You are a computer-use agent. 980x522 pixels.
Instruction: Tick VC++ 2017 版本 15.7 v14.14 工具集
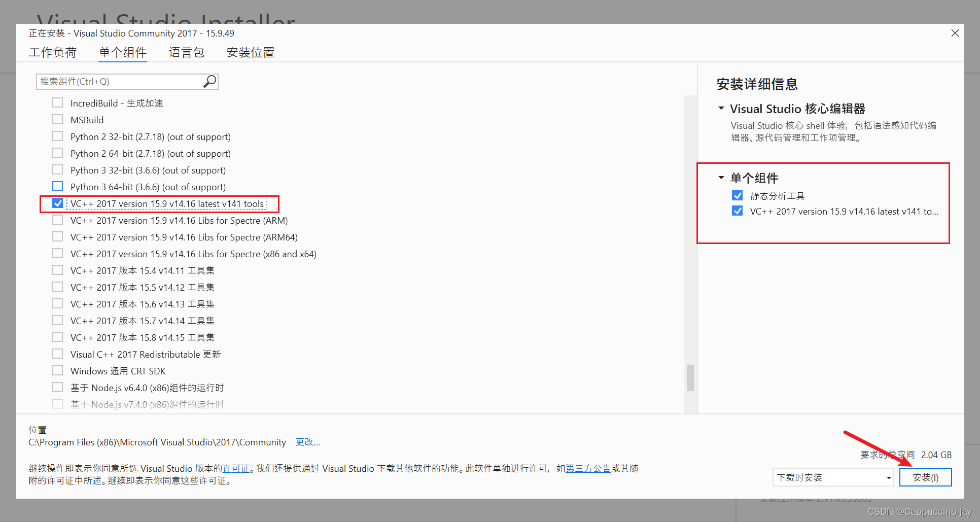pyautogui.click(x=58, y=321)
